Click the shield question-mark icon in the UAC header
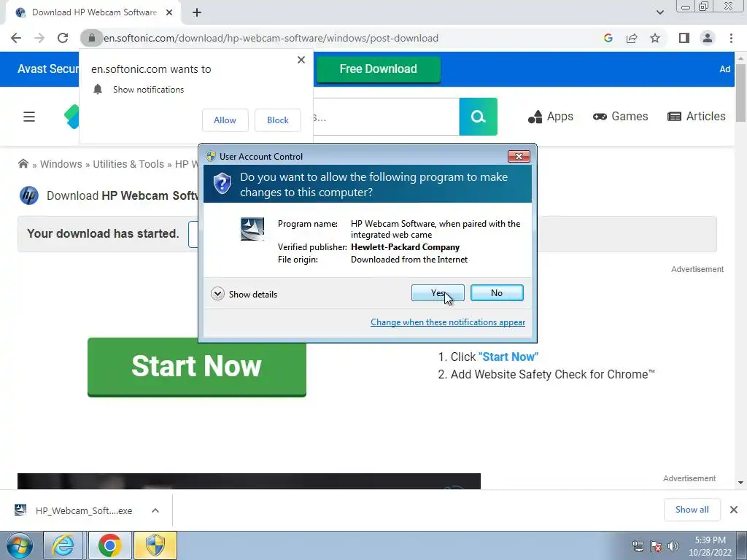The image size is (747, 560). 222,183
